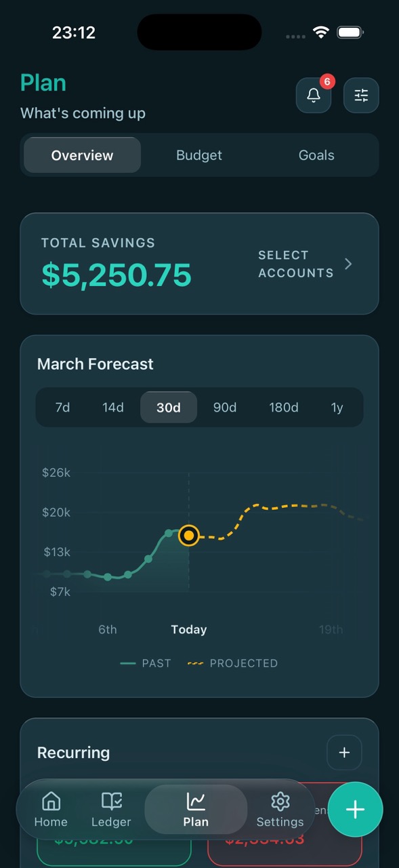The width and height of the screenshot is (399, 868).
Task: Tap the green plus floating action button
Action: click(355, 810)
